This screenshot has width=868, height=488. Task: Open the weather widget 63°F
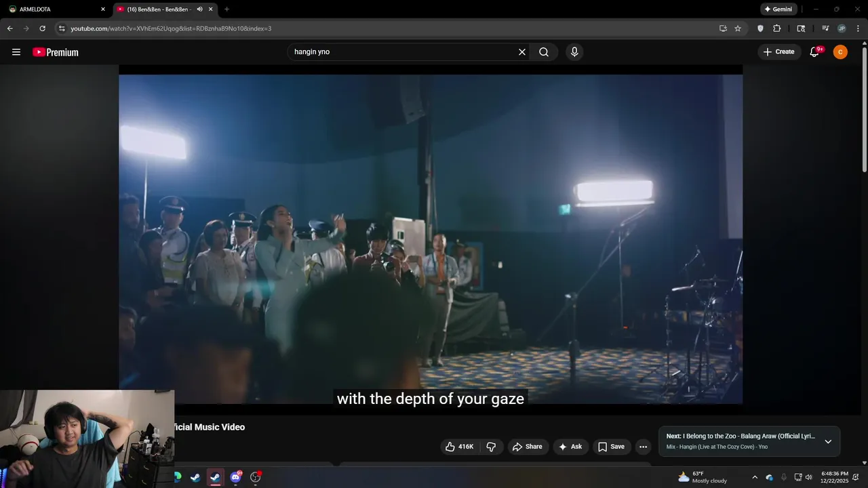[703, 477]
